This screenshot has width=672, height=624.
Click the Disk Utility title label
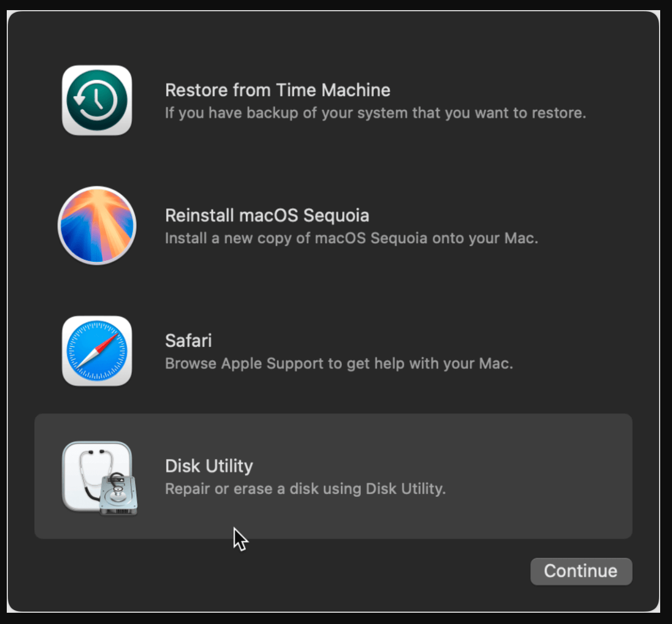click(209, 466)
